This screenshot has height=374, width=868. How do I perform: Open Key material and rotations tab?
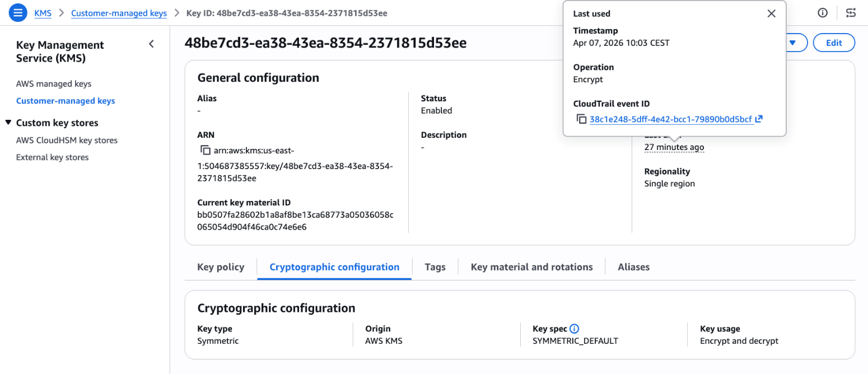(x=531, y=267)
